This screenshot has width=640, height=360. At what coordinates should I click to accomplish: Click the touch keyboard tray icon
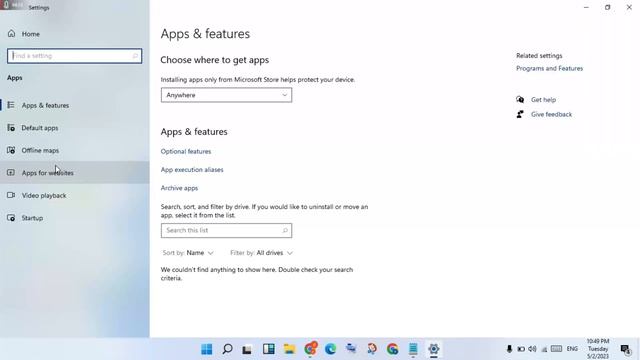[556, 349]
